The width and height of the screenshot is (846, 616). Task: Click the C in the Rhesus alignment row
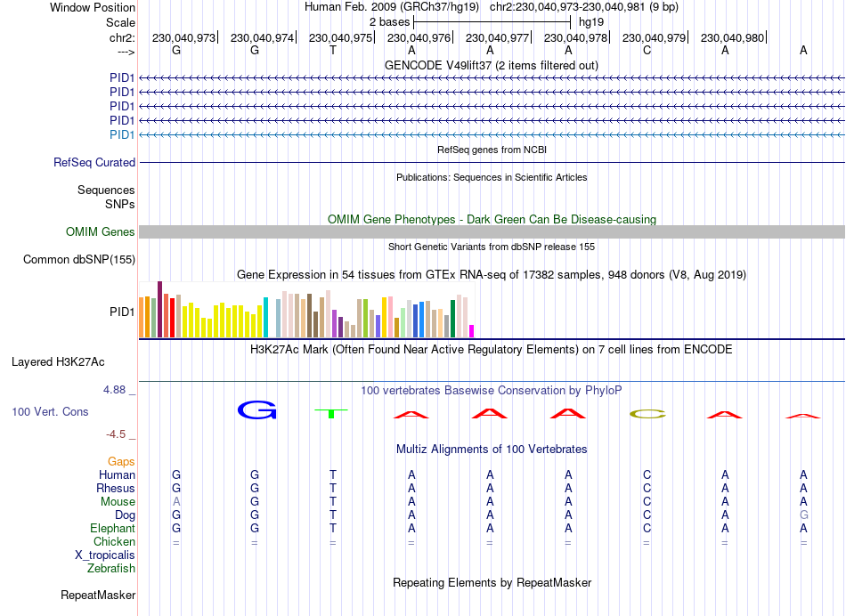pyautogui.click(x=647, y=488)
